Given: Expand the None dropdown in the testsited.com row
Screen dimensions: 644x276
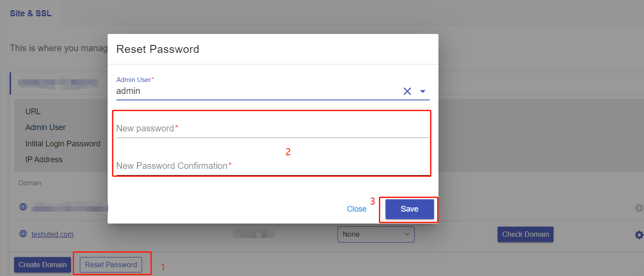Looking at the screenshot, I should (376, 234).
